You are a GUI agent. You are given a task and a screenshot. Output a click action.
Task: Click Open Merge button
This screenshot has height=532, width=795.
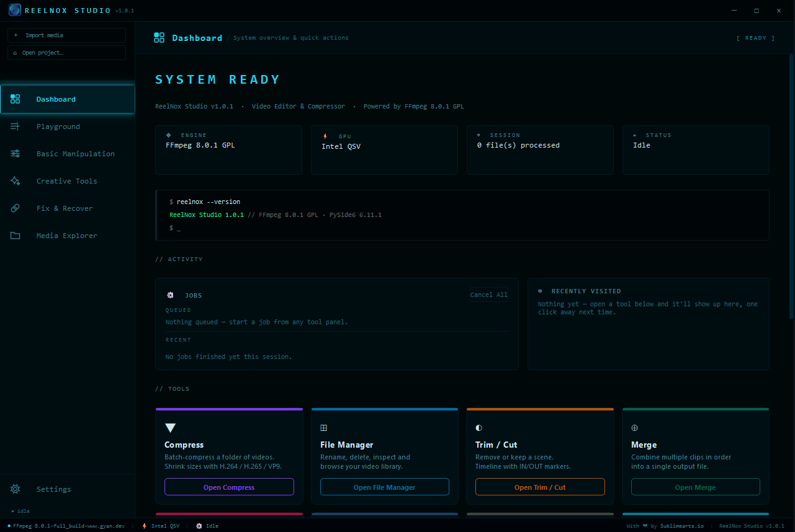coord(696,487)
